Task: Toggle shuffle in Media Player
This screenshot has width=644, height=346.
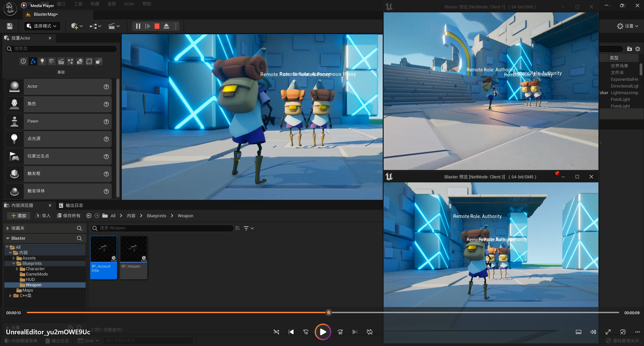Action: pyautogui.click(x=276, y=332)
